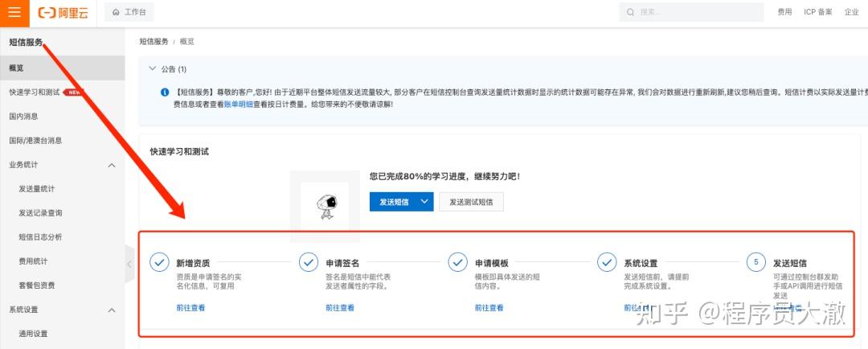The height and width of the screenshot is (349, 868).
Task: Click the NEW badge beside 快速学习和测试
Action: tap(72, 92)
